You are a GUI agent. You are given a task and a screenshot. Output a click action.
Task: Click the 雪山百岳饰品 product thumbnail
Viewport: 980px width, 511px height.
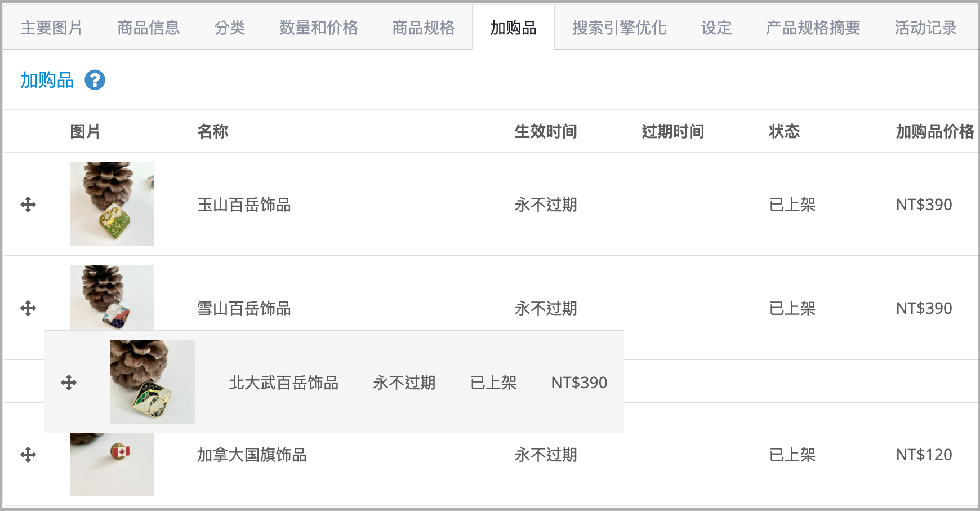[112, 297]
